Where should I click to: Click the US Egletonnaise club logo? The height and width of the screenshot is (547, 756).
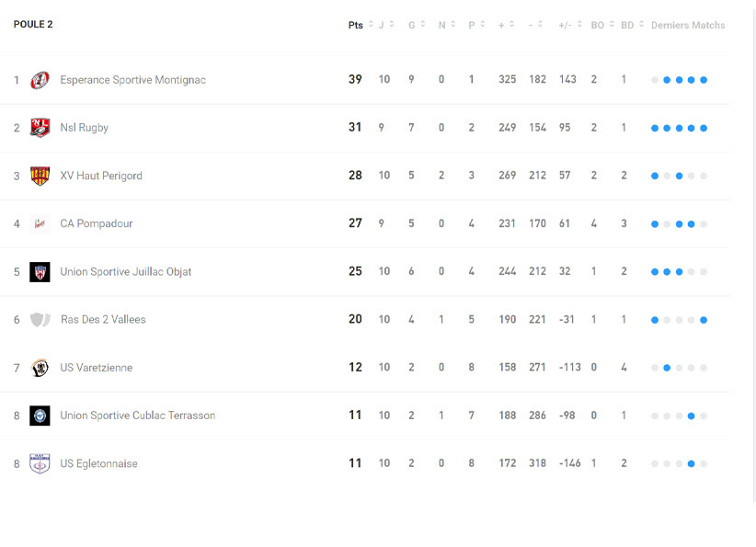click(x=40, y=464)
